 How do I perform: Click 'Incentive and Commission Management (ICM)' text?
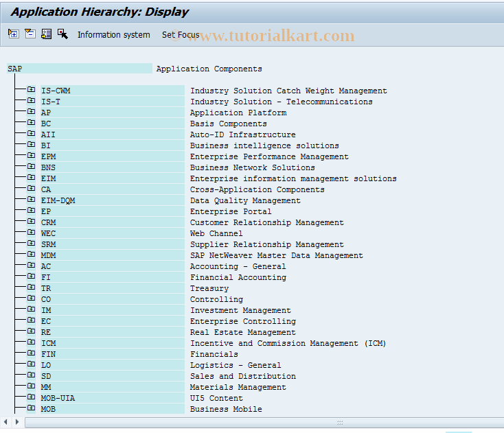(x=288, y=343)
